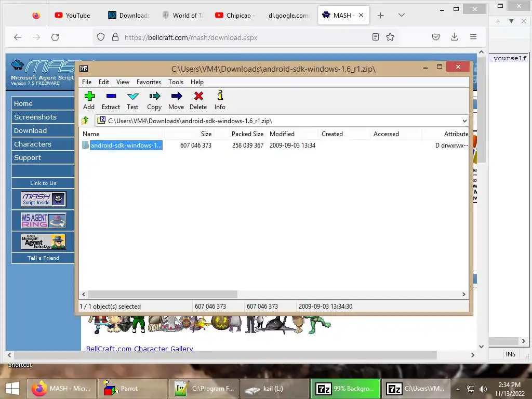Image resolution: width=532 pixels, height=399 pixels.
Task: Open the list all tabs dropdown
Action: (x=402, y=15)
